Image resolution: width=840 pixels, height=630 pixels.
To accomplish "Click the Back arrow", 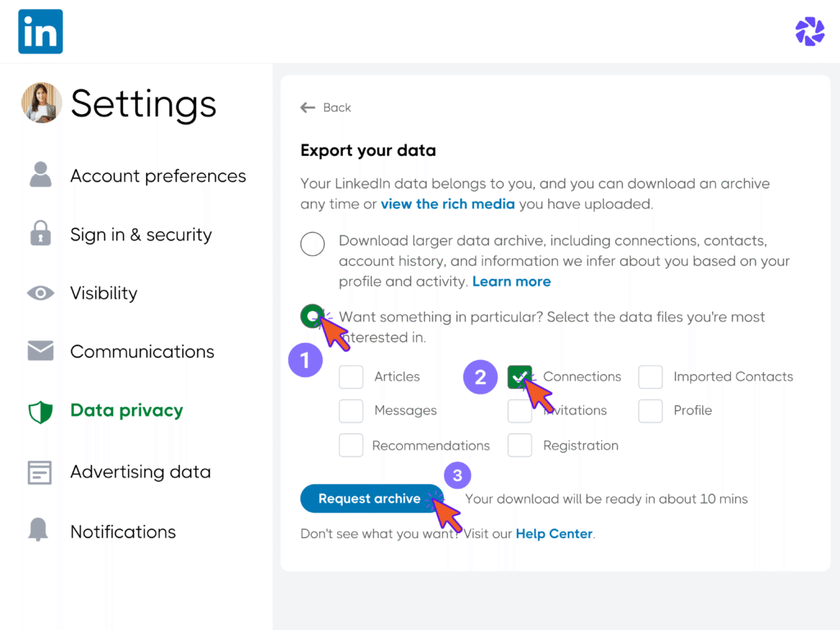I will coord(307,107).
